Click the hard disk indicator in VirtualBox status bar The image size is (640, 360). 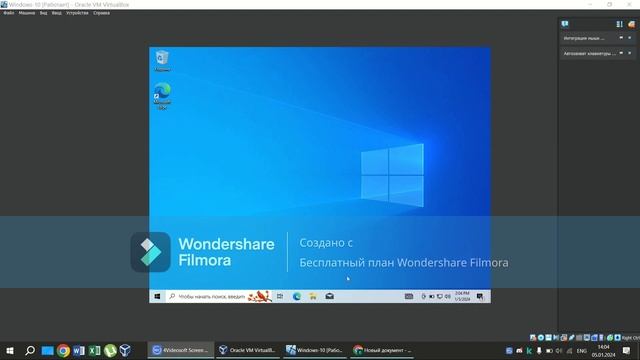(x=533, y=338)
